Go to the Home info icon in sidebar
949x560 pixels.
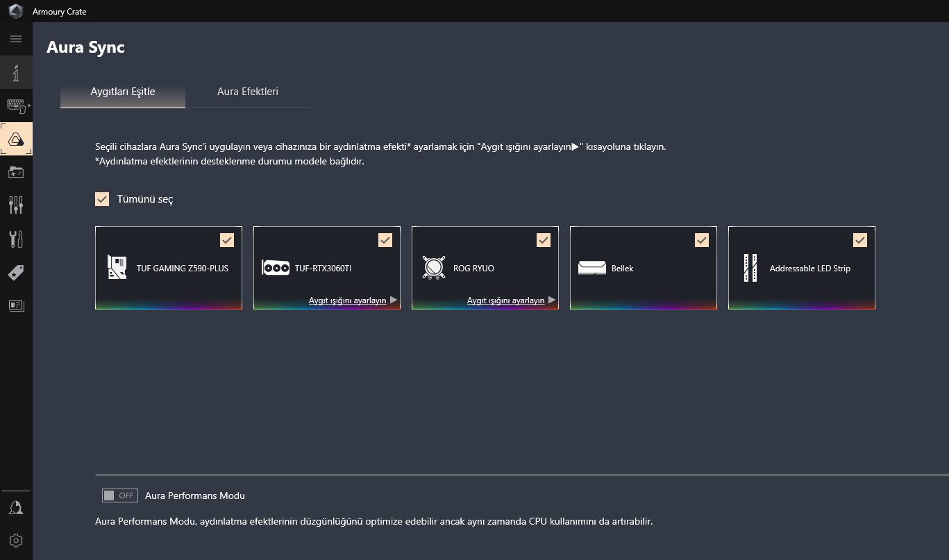point(16,72)
